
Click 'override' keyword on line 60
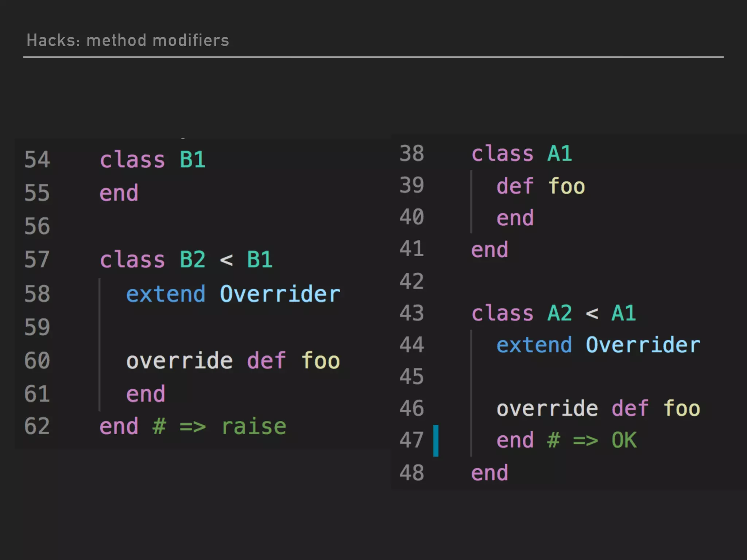pos(179,361)
